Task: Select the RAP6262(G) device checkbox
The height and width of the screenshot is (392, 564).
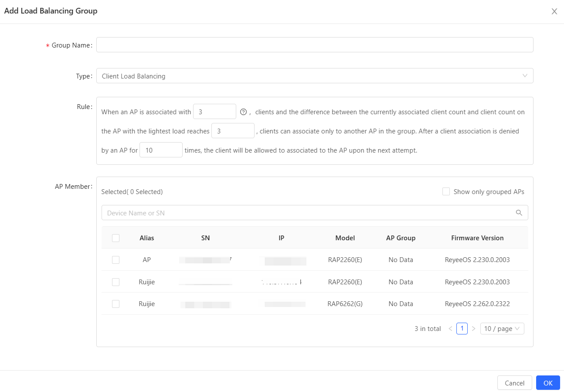Action: tap(116, 304)
